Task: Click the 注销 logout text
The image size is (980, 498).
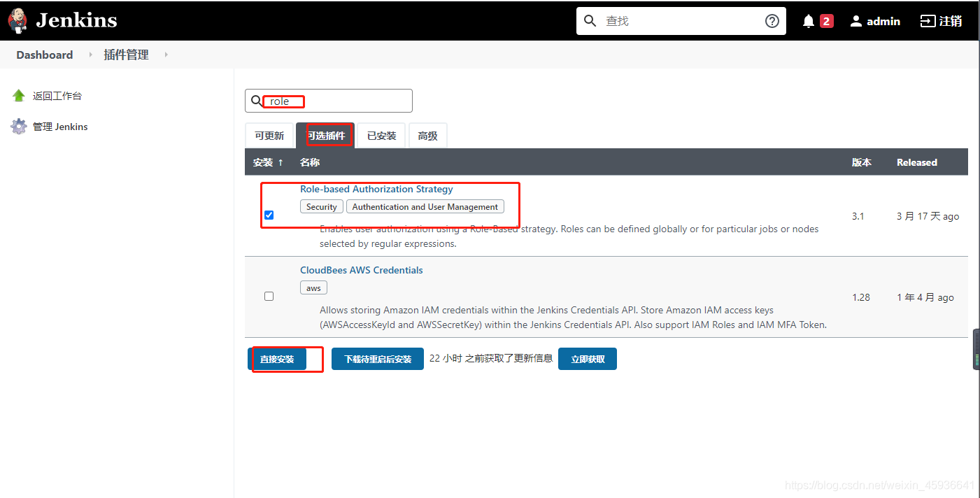Action: click(951, 21)
